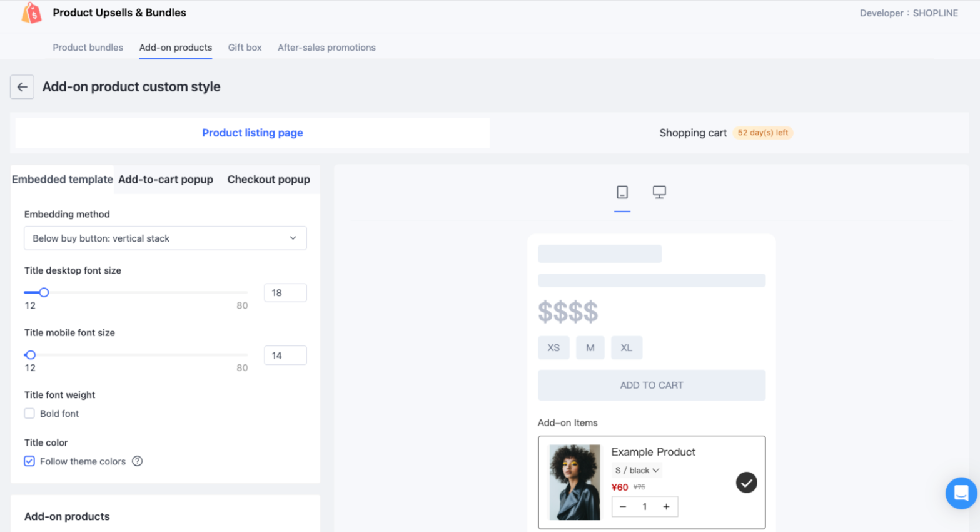
Task: Choose the XL size button
Action: 626,348
